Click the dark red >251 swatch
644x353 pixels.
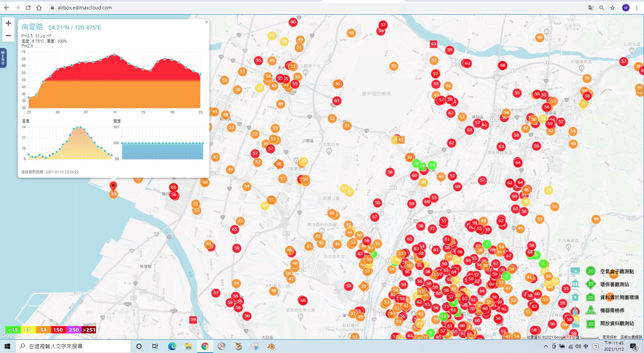[x=89, y=329]
